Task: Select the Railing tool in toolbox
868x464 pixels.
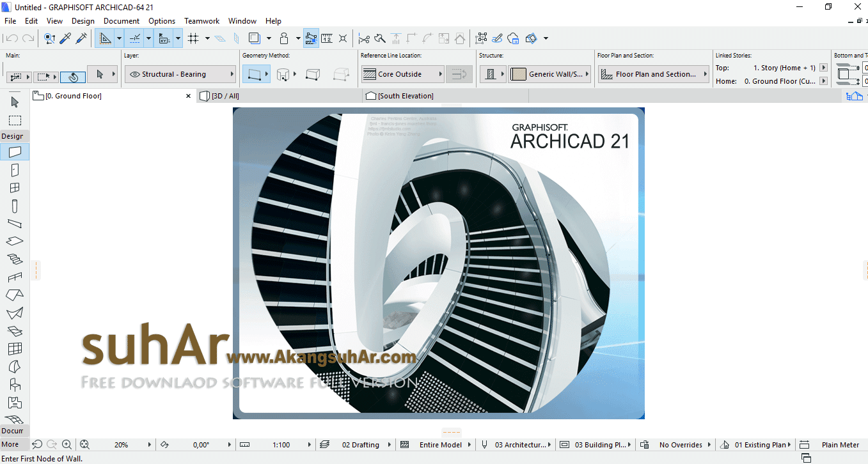Action: click(x=15, y=277)
